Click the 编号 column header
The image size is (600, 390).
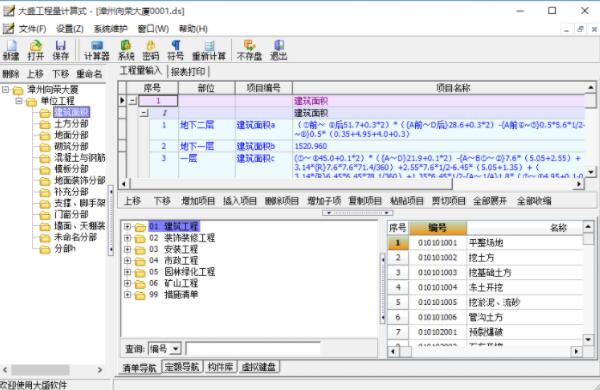[438, 228]
